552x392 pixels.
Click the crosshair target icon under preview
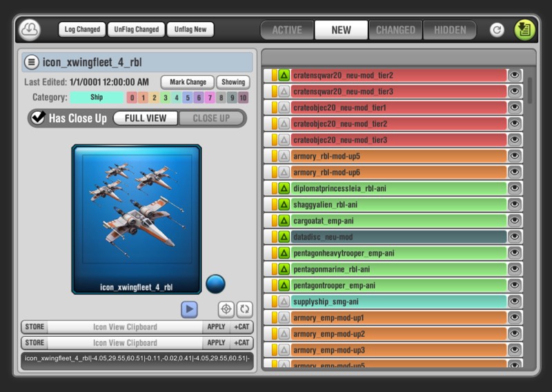226,309
